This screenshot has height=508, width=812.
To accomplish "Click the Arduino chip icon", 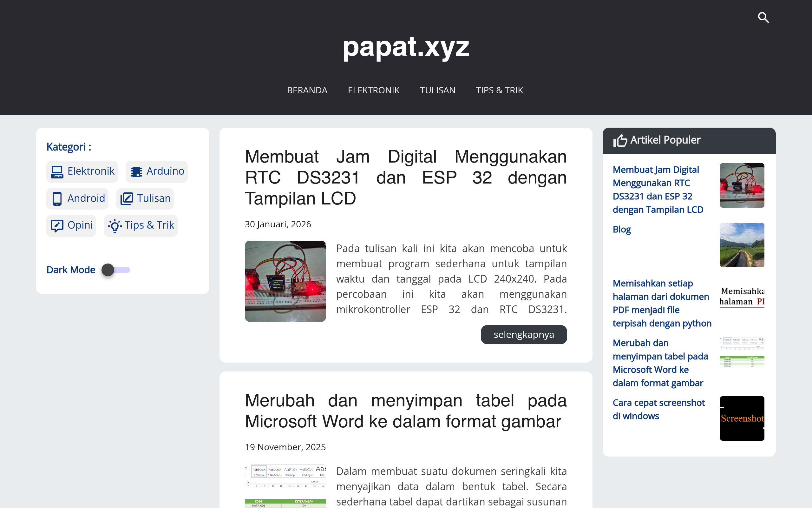I will point(136,172).
